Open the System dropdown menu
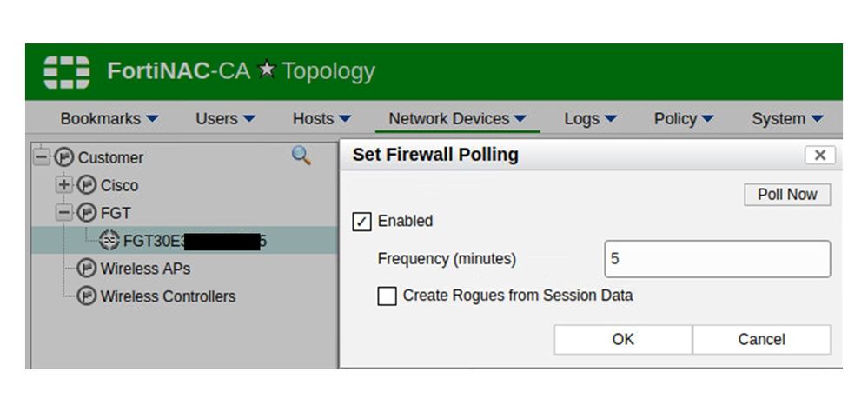 click(787, 119)
